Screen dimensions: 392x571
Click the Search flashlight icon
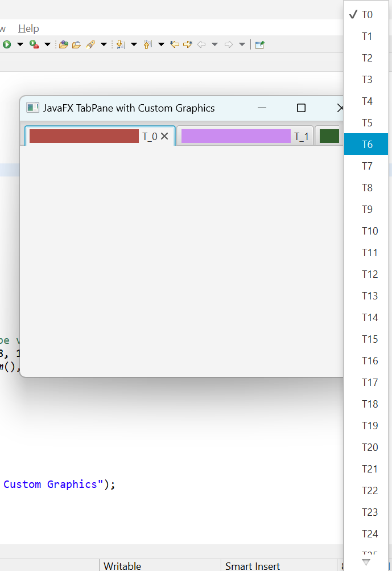[90, 44]
